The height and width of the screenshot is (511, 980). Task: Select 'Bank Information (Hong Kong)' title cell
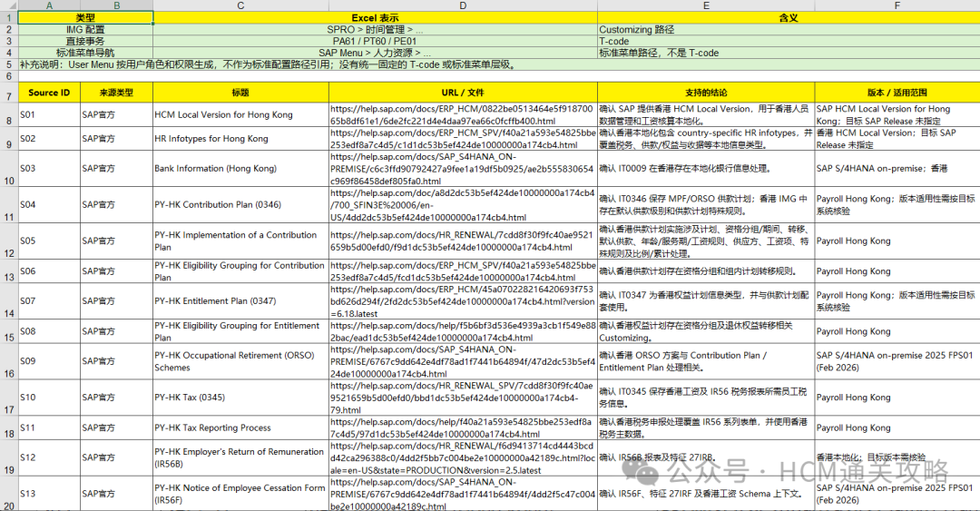[240, 169]
